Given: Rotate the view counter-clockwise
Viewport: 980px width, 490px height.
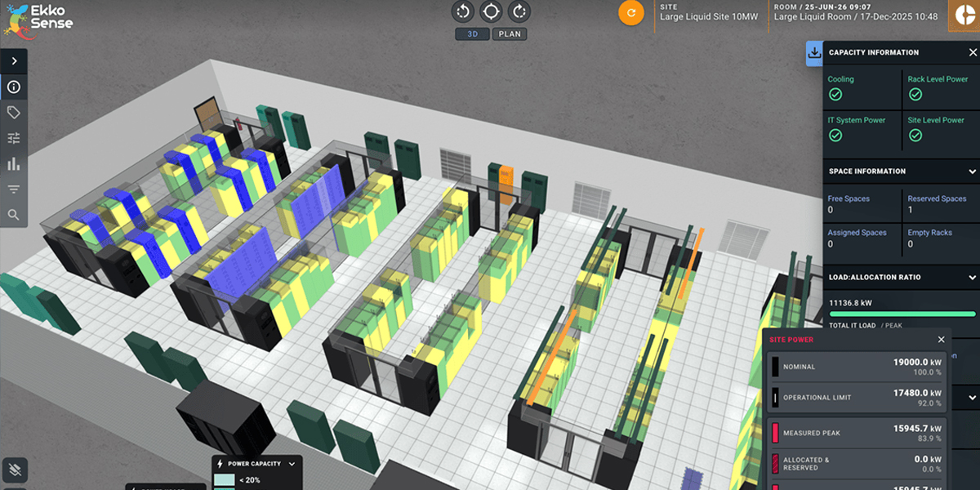Looking at the screenshot, I should [463, 11].
